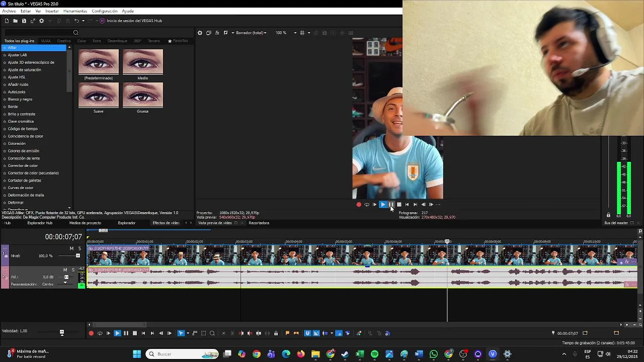Viewport: 644px width, 362px height.
Task: Toggle lock event icon in timeline toolbar
Action: (x=276, y=333)
